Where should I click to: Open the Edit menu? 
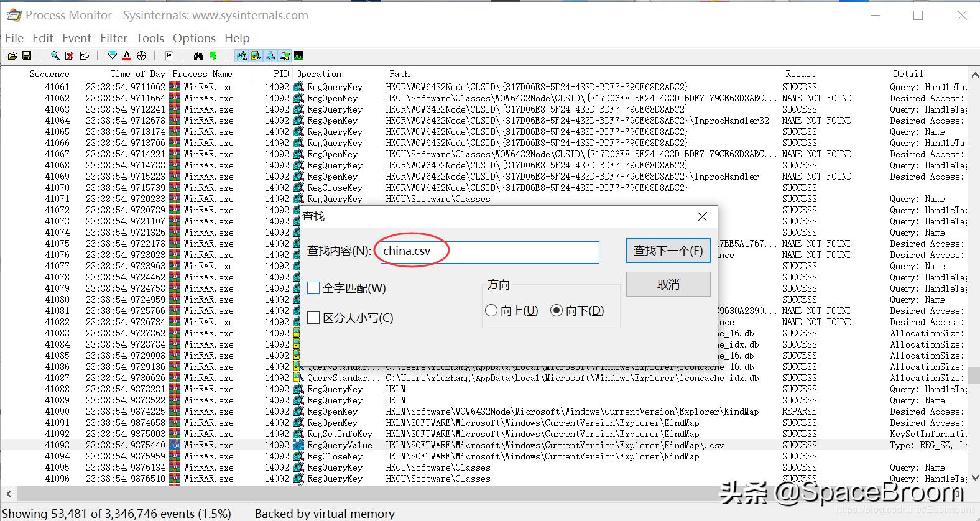tap(43, 38)
